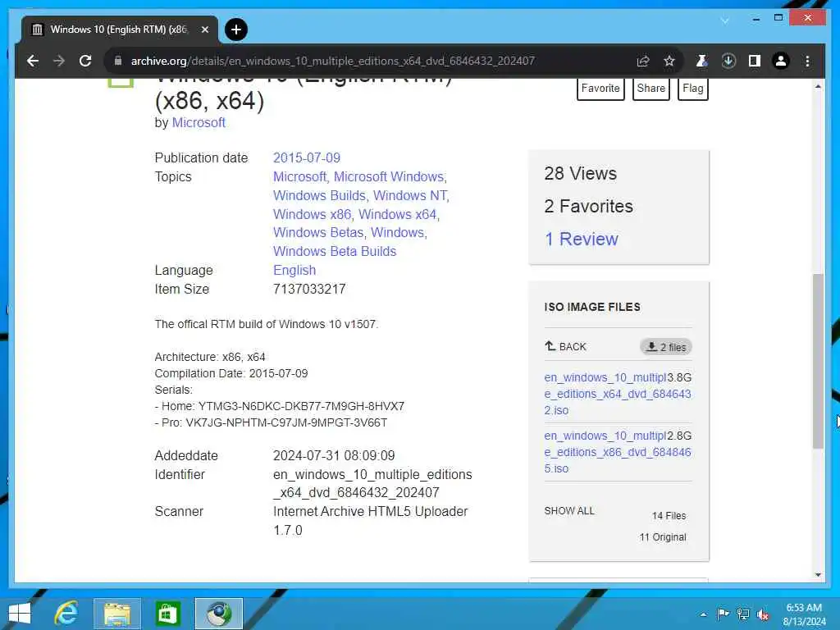Click the share page icon in address bar
This screenshot has width=840, height=630.
[x=643, y=61]
